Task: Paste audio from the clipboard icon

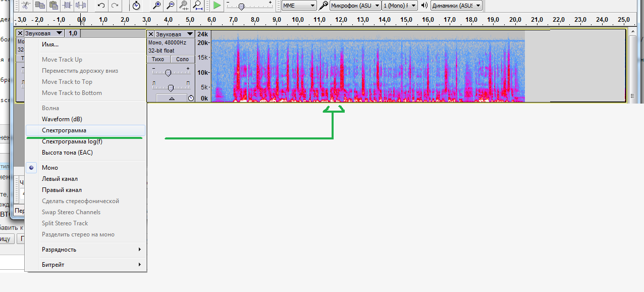Action: tap(53, 6)
